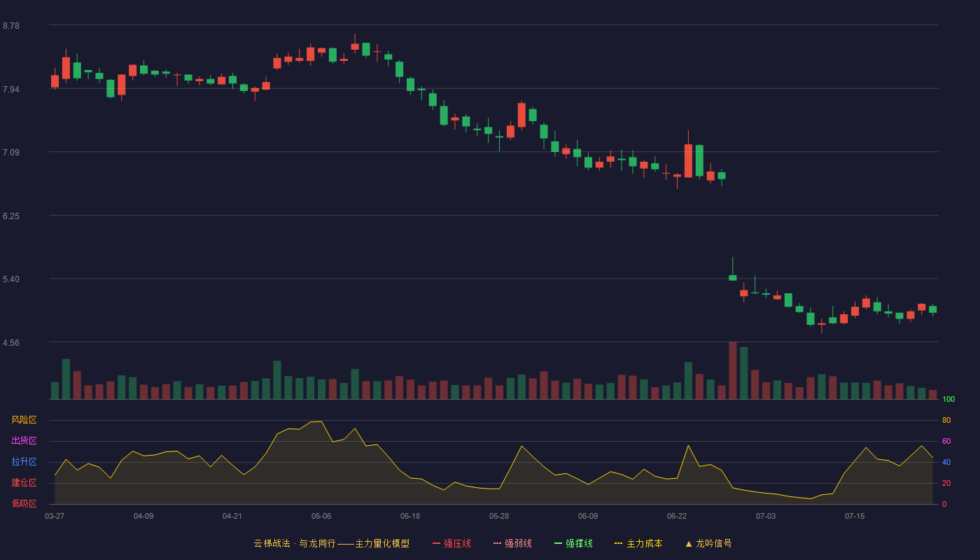
Task: Click the chart title 云梯战法 · 与龙同行
Action: (295, 543)
